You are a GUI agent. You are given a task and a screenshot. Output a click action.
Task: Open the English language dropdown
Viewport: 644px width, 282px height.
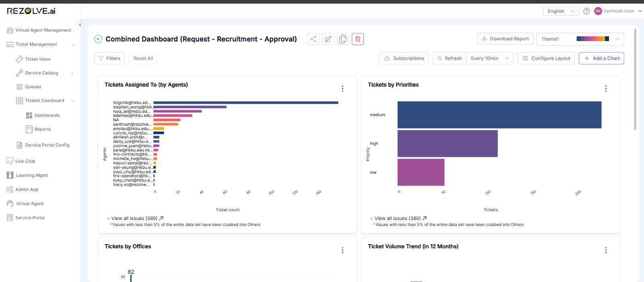point(561,11)
